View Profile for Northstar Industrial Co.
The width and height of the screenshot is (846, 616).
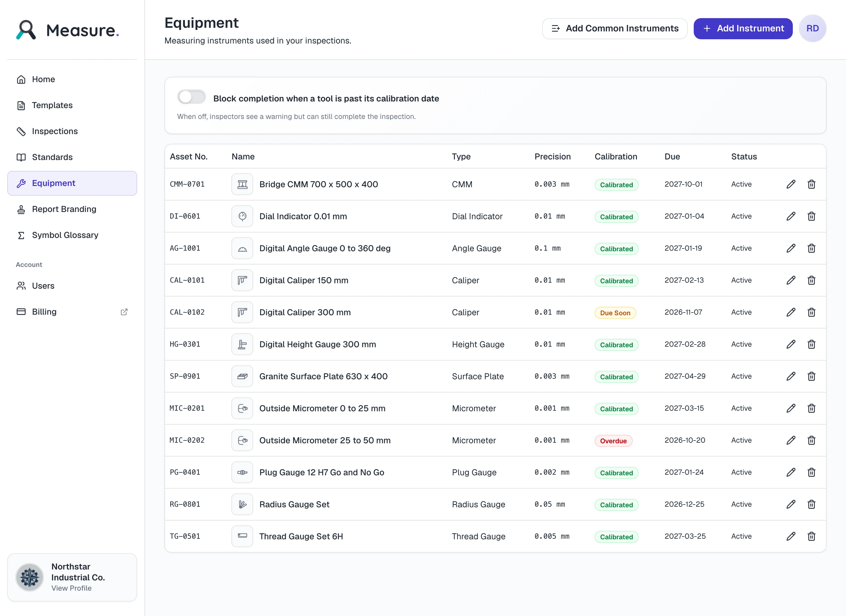[71, 588]
